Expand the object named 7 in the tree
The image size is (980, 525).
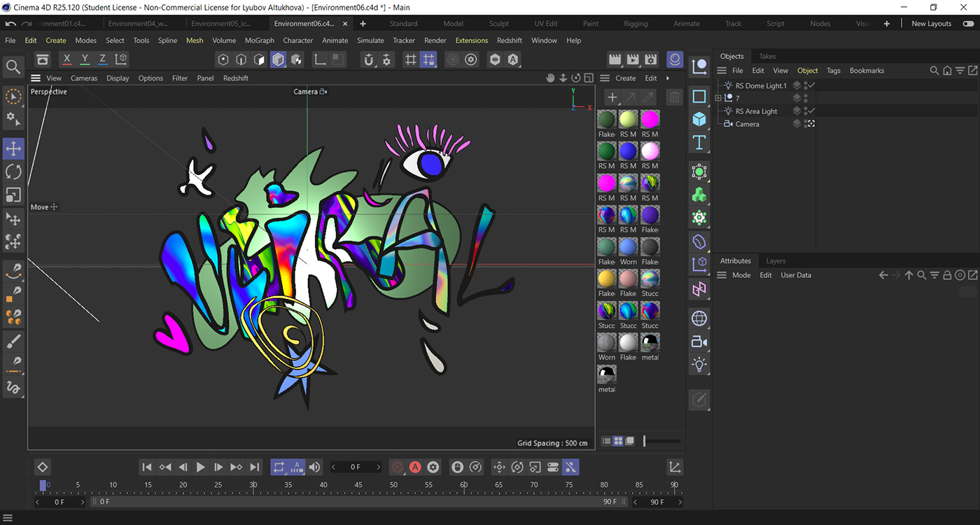click(718, 99)
